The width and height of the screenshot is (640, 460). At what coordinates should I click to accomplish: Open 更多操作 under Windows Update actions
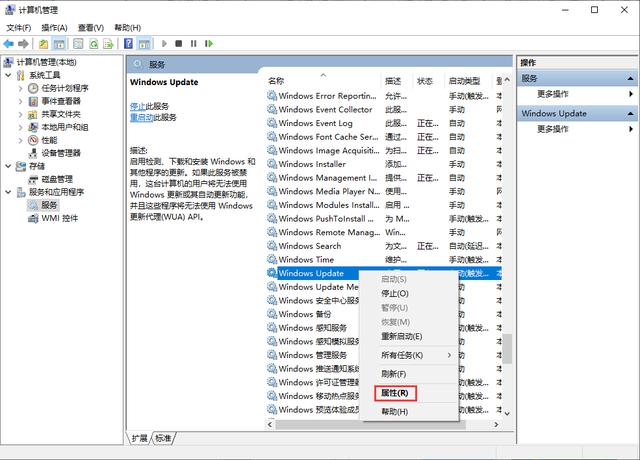553,129
